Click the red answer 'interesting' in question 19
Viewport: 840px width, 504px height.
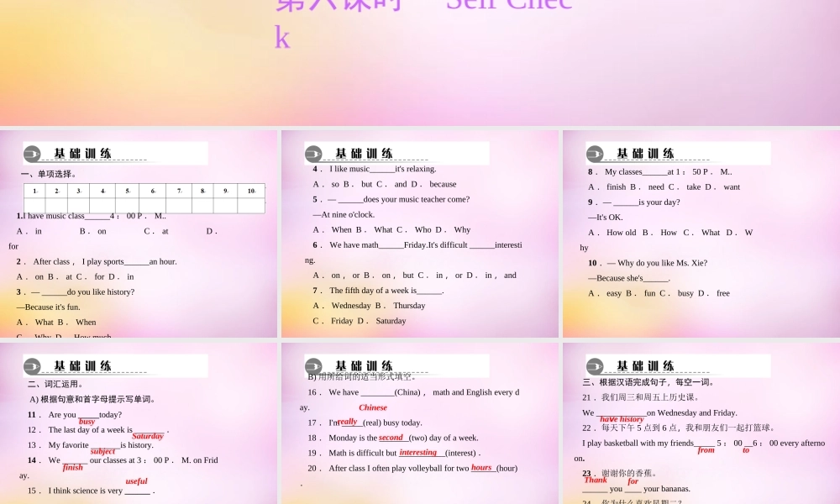[417, 453]
